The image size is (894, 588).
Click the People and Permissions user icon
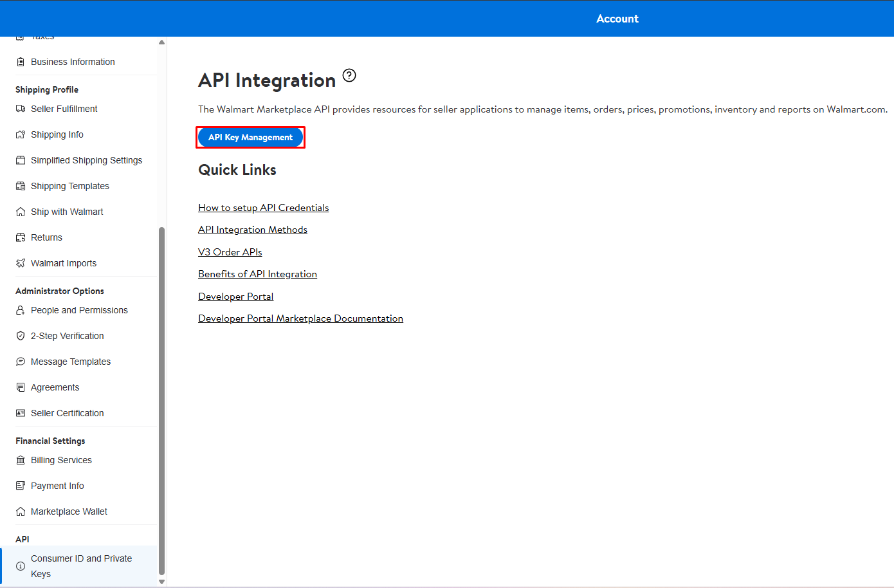coord(21,310)
